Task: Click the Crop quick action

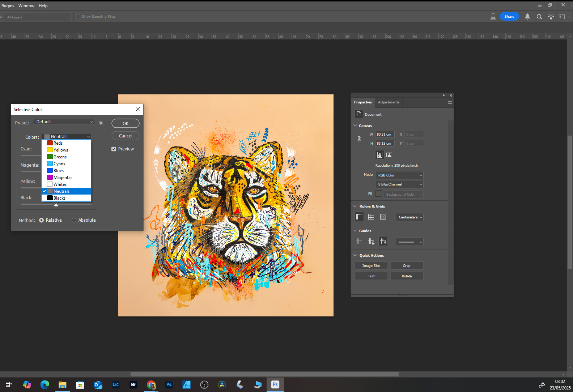Action: click(x=407, y=266)
